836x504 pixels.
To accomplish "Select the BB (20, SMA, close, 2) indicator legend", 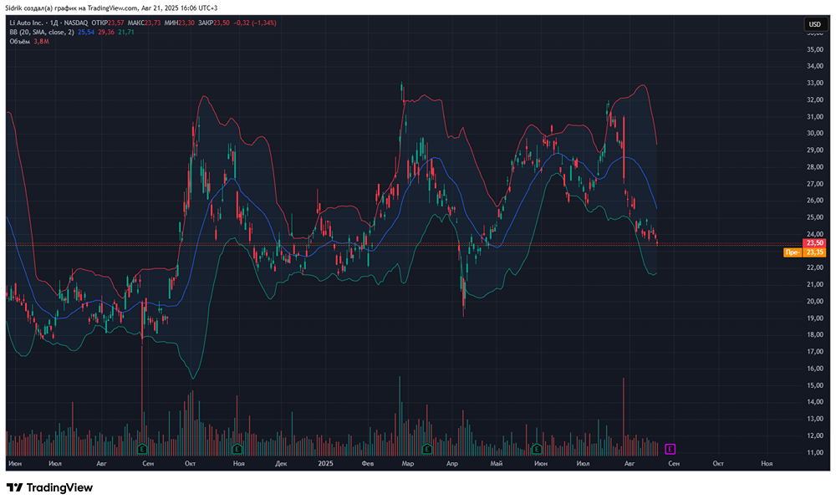I will pyautogui.click(x=42, y=32).
